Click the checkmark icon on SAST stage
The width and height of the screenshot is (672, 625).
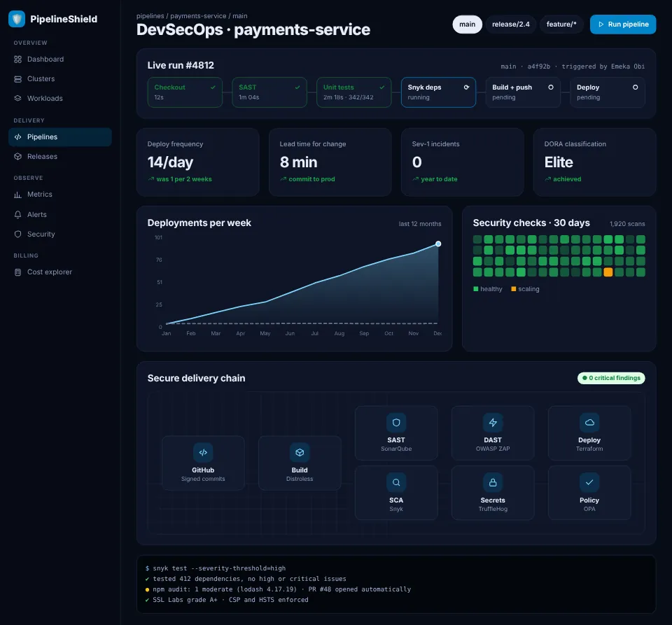click(x=297, y=87)
